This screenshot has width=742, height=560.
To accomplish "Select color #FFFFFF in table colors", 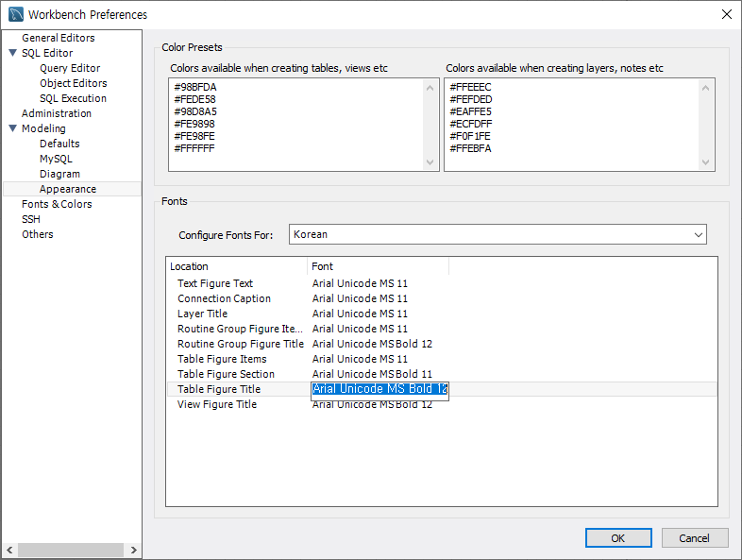I will 194,149.
